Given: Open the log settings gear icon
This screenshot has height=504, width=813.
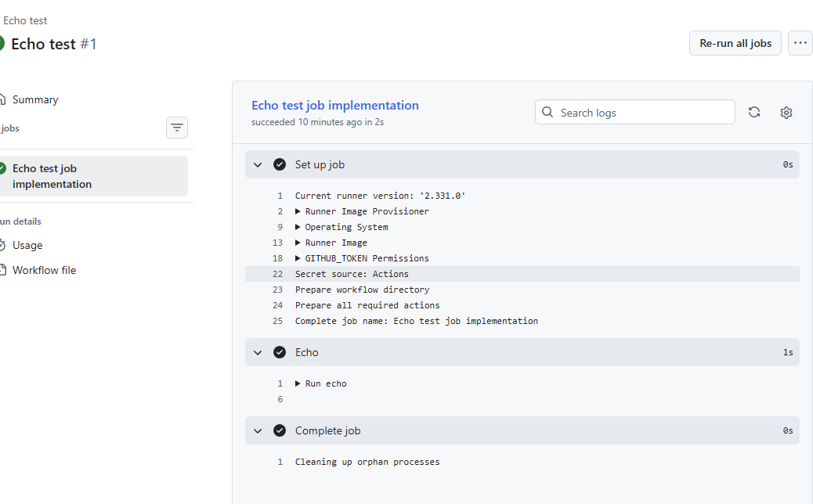Looking at the screenshot, I should point(786,113).
